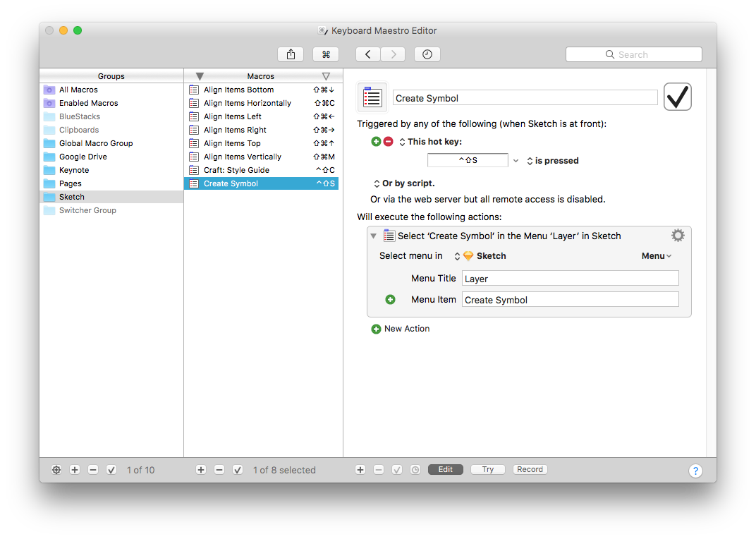Select the Create Symbol macro row
The image size is (756, 539).
(262, 184)
